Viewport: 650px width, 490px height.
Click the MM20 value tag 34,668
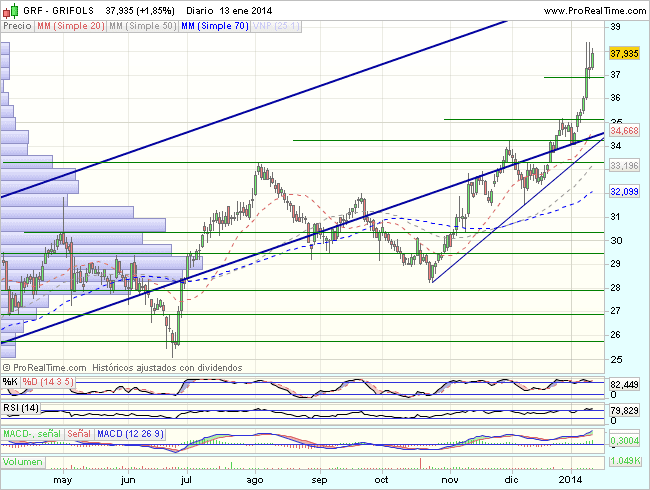624,131
